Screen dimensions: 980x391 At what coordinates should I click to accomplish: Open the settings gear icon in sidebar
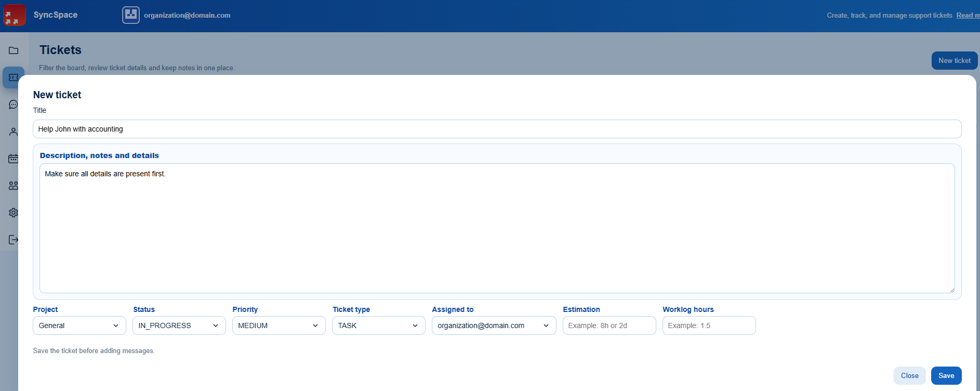[x=14, y=213]
